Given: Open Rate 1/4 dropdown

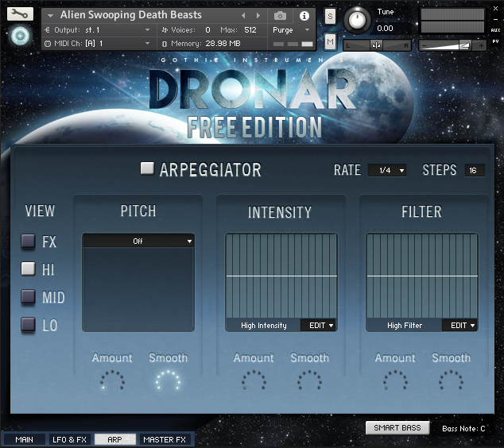Looking at the screenshot, I should pyautogui.click(x=387, y=170).
